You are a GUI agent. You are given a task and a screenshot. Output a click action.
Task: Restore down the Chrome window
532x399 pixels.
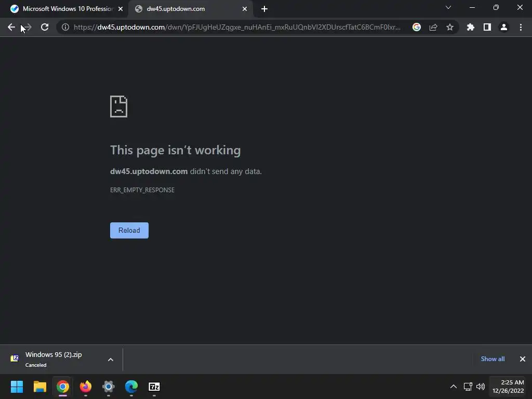[496, 7]
